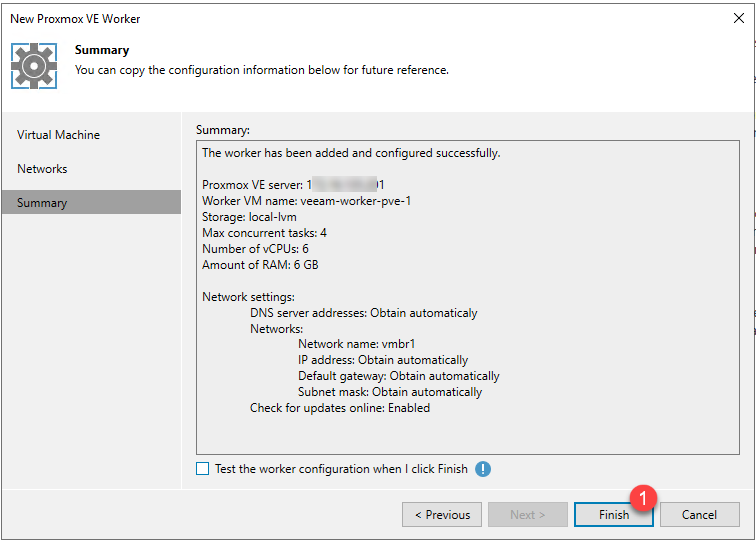Click the 'Summary:' label above the text box

tap(223, 130)
